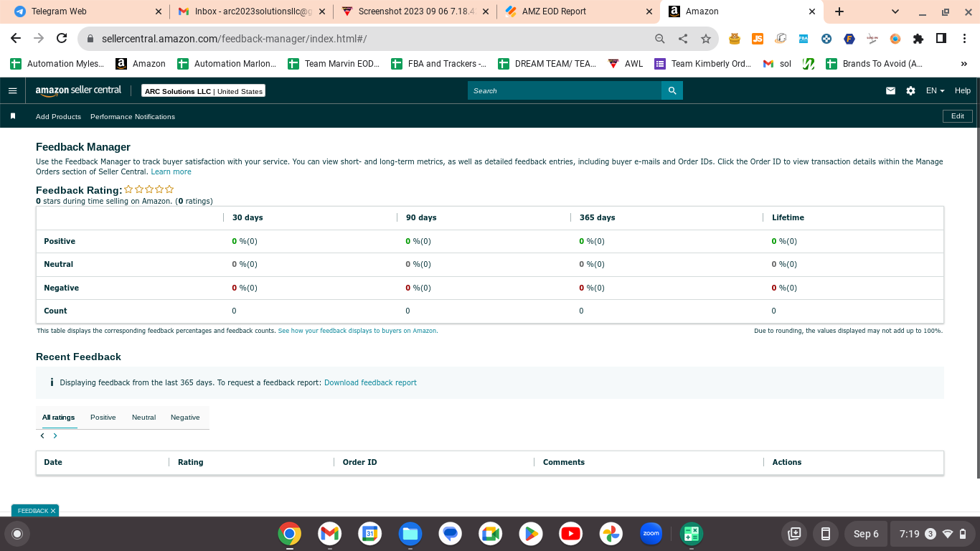This screenshot has width=980, height=551.
Task: Switch to the AMZ EOD Report tab
Action: 579,11
